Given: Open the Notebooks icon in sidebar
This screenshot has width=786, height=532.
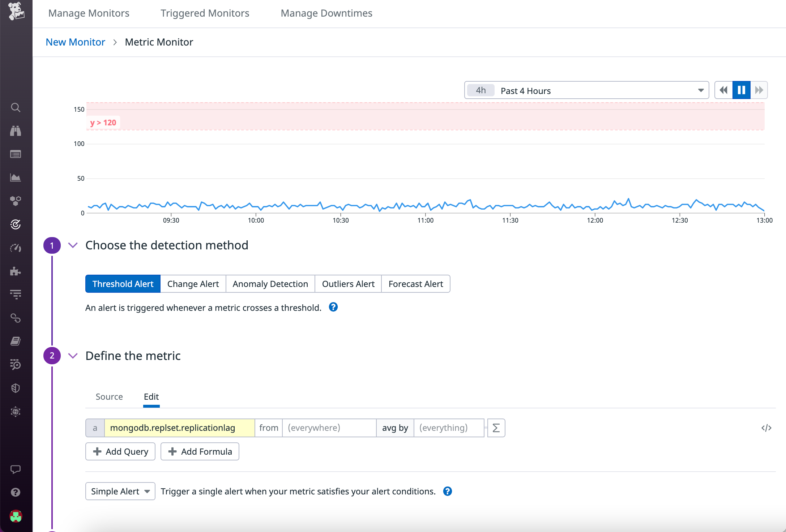Looking at the screenshot, I should point(16,341).
